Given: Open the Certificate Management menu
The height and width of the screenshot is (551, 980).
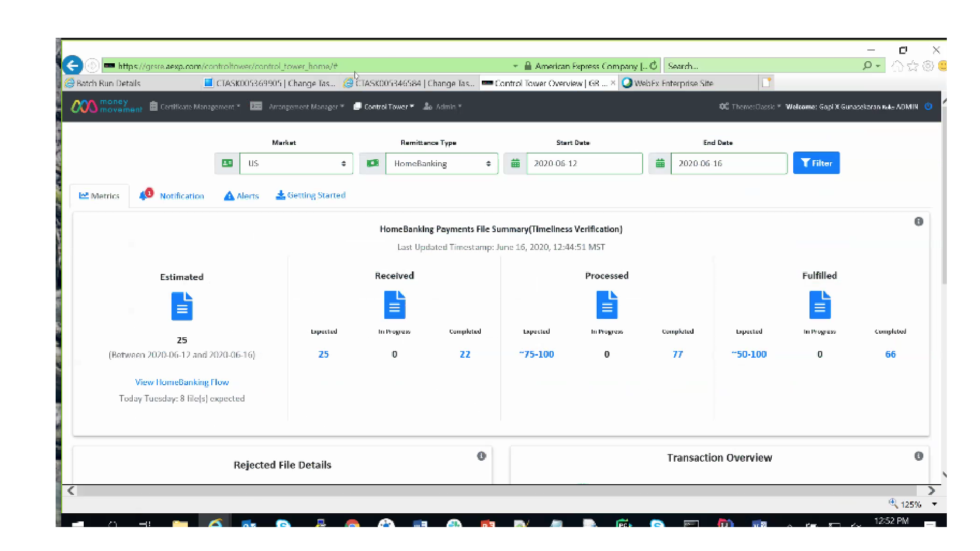Looking at the screenshot, I should click(195, 107).
